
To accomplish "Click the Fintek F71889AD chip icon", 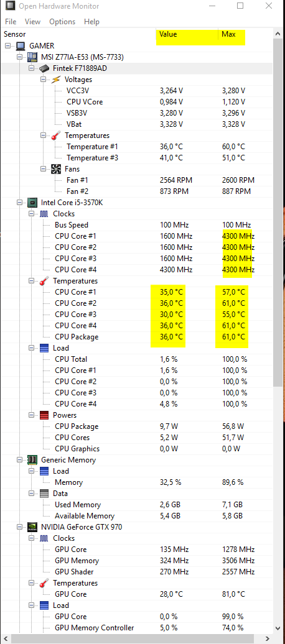I will 44,68.
